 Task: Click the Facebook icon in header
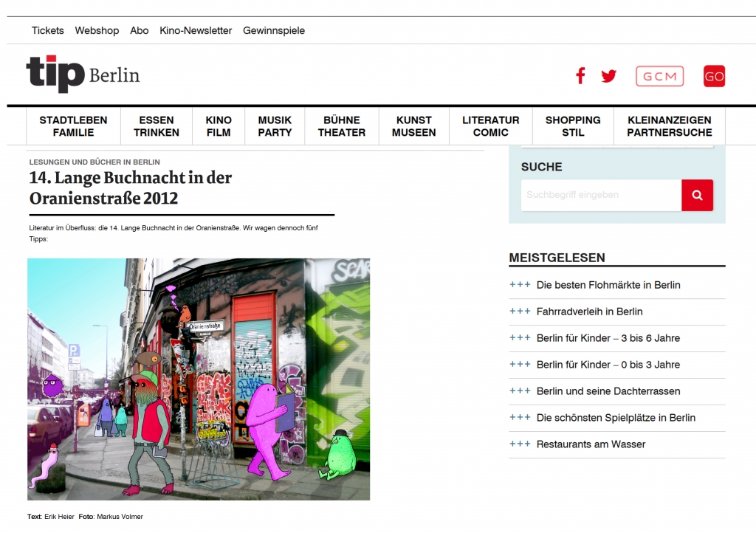click(x=580, y=76)
